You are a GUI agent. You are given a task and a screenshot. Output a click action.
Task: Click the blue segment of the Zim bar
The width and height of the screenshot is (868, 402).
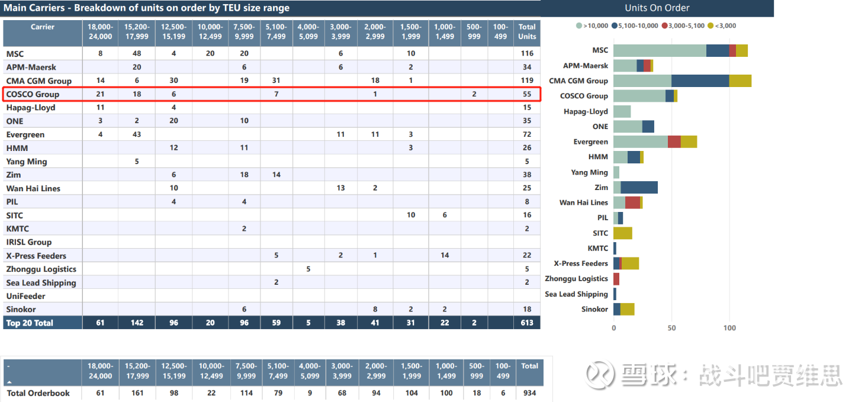click(639, 187)
